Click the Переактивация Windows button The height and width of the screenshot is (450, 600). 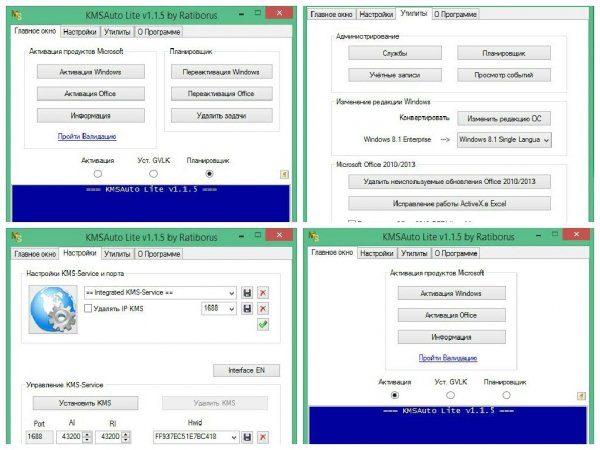point(222,72)
